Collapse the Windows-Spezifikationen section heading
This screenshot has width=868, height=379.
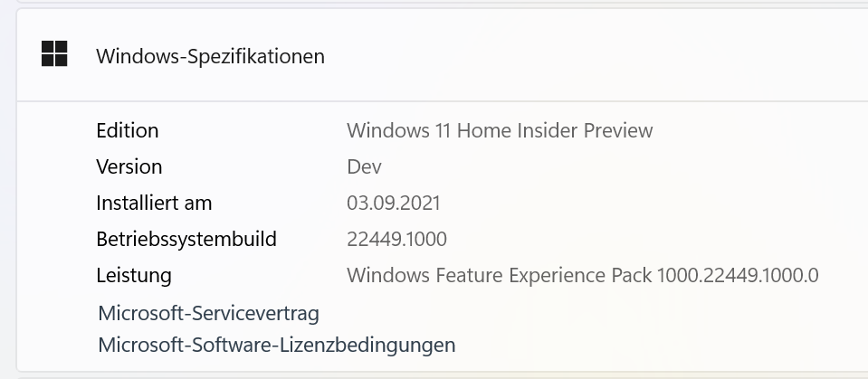point(210,56)
